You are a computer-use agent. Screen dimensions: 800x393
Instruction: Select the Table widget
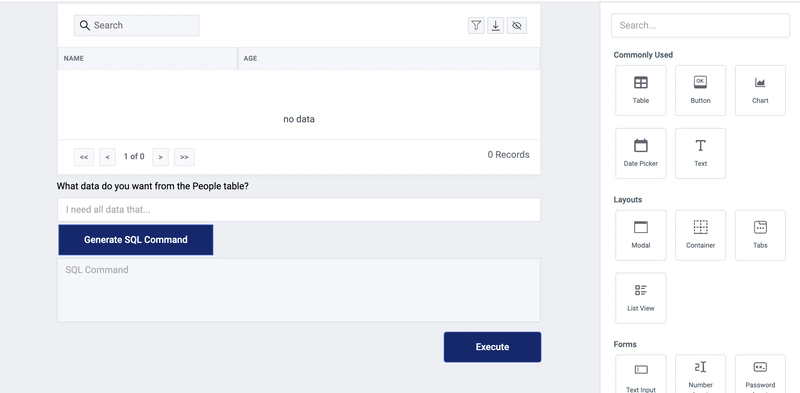tap(640, 90)
